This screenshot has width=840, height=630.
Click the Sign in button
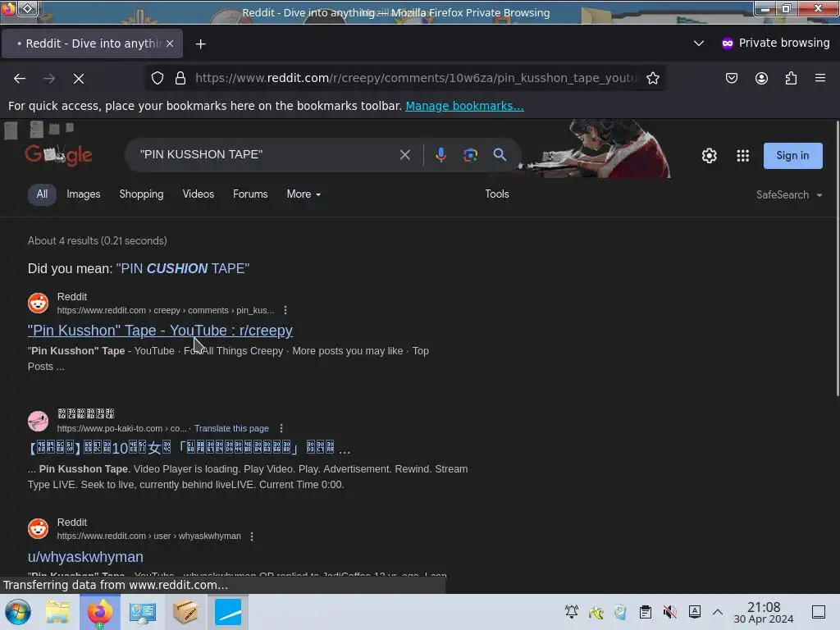(x=793, y=156)
